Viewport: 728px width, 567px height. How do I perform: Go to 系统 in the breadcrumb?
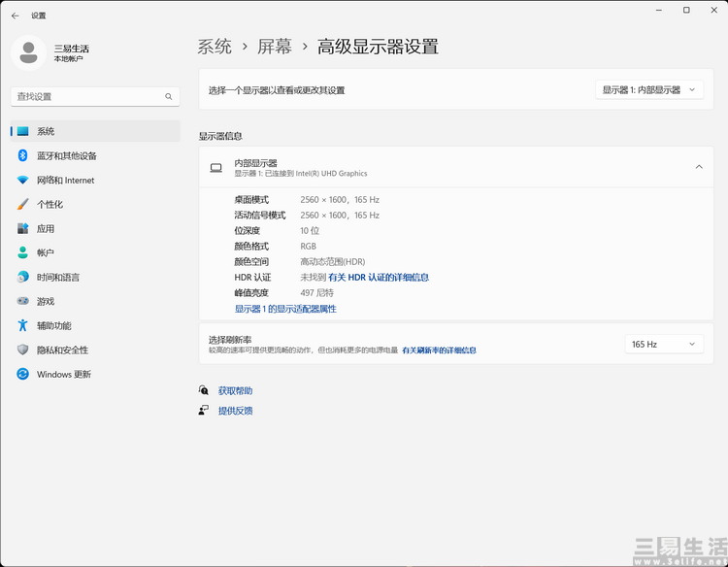pyautogui.click(x=215, y=47)
